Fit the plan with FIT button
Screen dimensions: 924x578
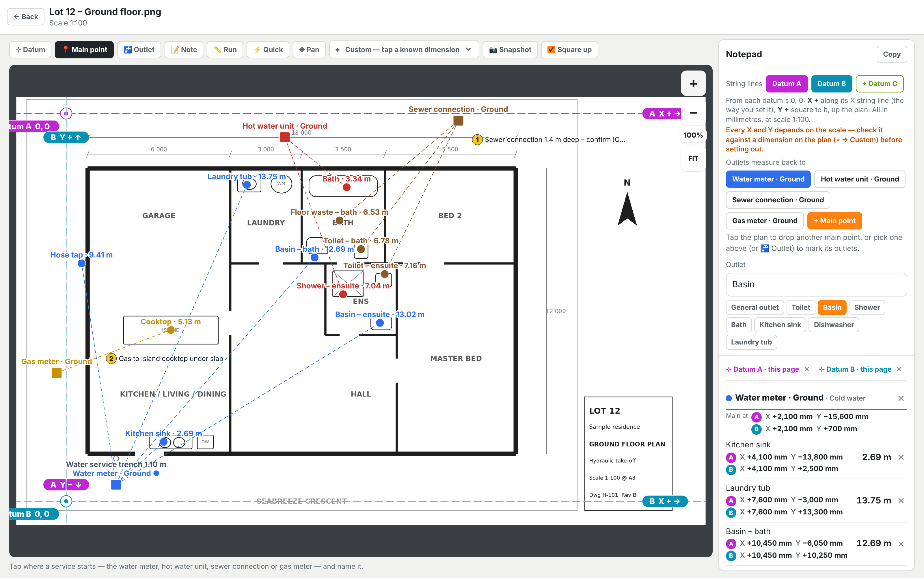pyautogui.click(x=693, y=159)
